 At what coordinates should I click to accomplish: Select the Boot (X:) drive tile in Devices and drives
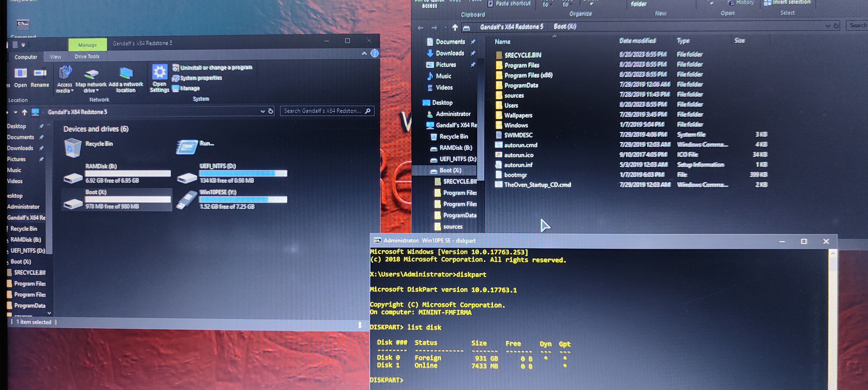(x=117, y=199)
